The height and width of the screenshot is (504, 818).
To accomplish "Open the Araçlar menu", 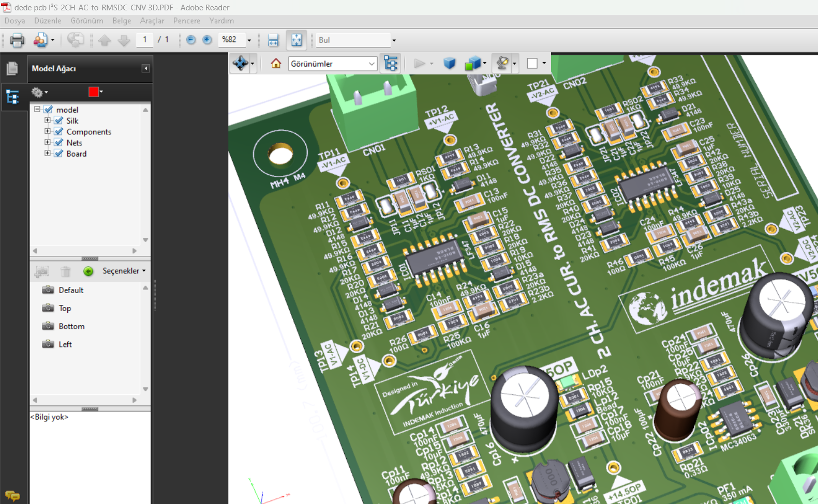I will coord(152,21).
